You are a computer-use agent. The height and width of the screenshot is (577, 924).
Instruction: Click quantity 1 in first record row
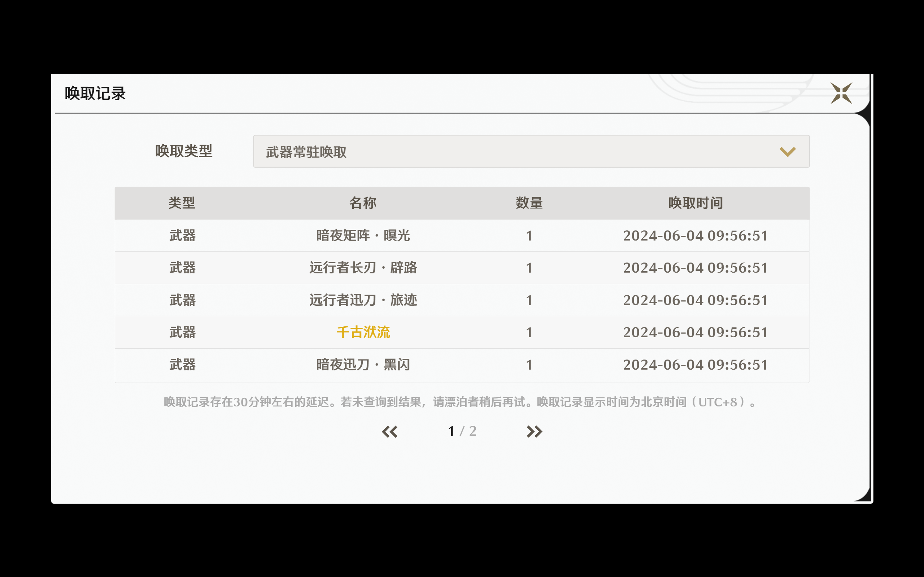click(x=529, y=236)
